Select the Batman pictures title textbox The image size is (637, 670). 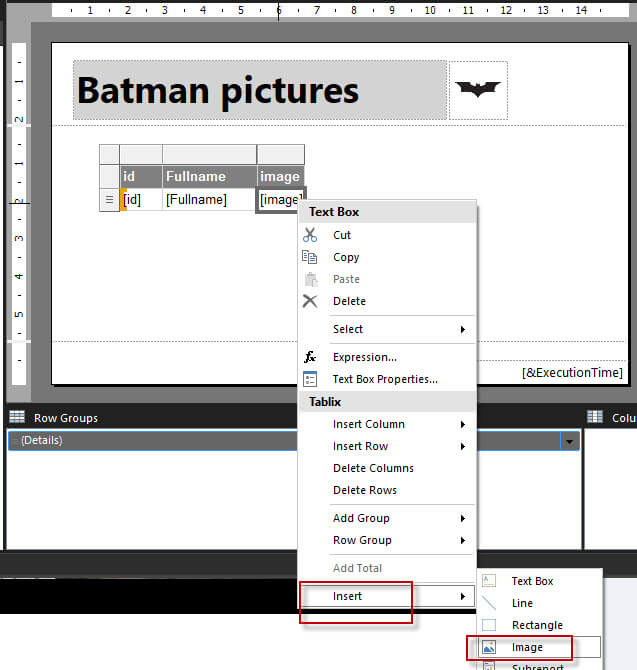[260, 90]
